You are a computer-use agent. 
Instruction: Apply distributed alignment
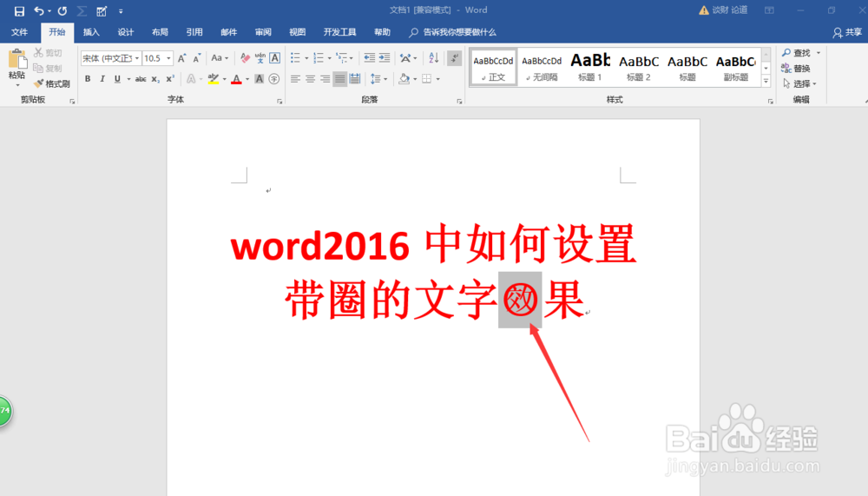[x=355, y=79]
